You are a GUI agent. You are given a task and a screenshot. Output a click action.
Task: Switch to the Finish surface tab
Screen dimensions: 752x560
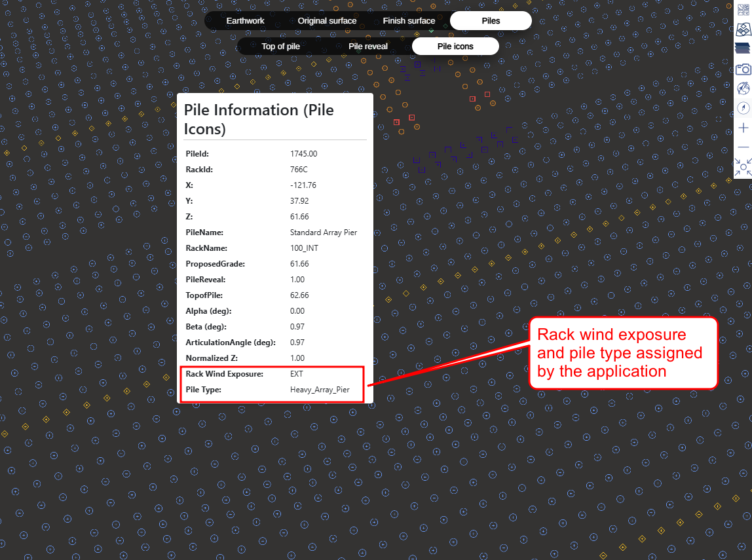409,20
